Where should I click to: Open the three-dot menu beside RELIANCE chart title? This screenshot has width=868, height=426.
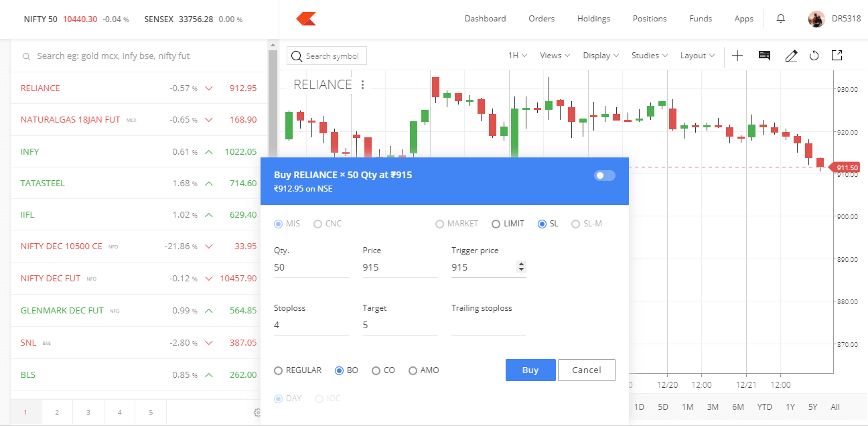pos(362,84)
